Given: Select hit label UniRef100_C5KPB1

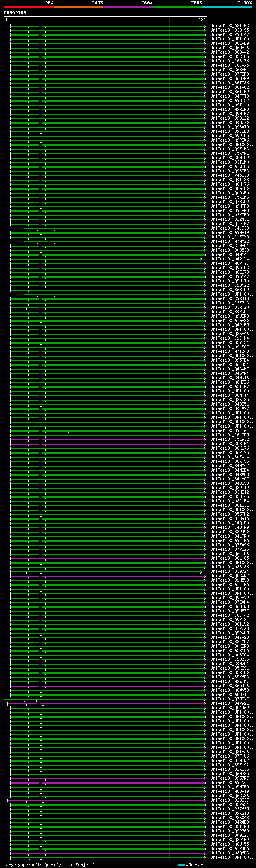Looking at the screenshot, I should point(230,444).
